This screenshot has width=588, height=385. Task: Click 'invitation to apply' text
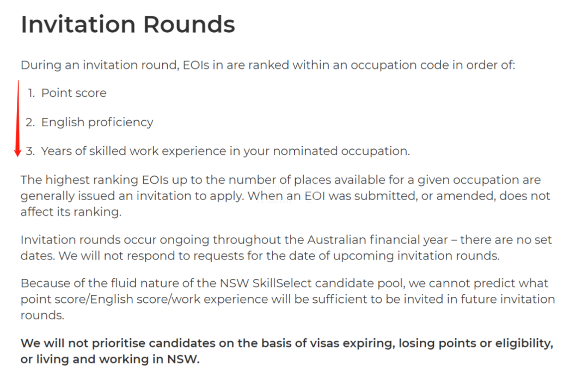point(190,196)
